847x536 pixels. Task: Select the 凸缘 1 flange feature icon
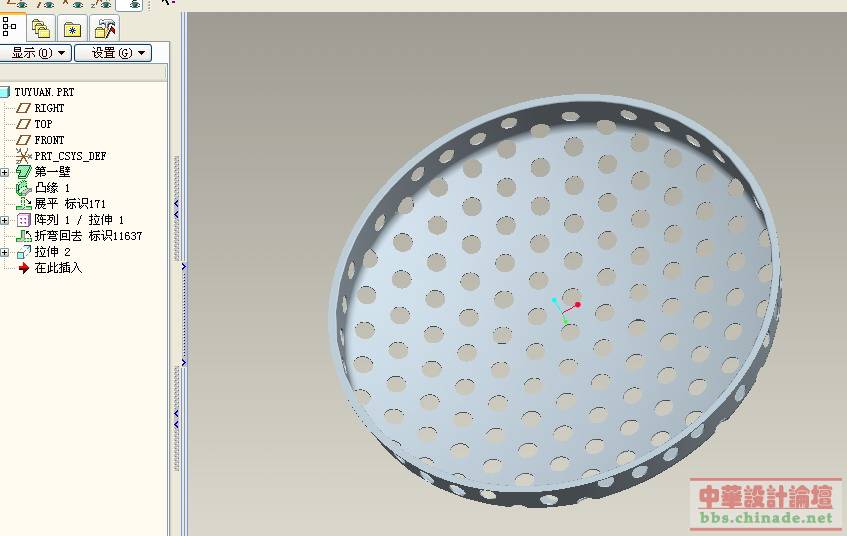pos(23,188)
